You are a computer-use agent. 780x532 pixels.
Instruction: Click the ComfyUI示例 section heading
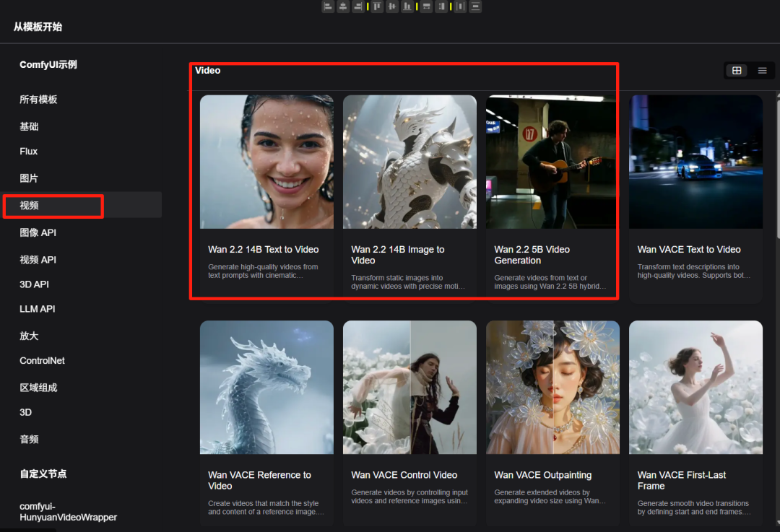pos(48,65)
